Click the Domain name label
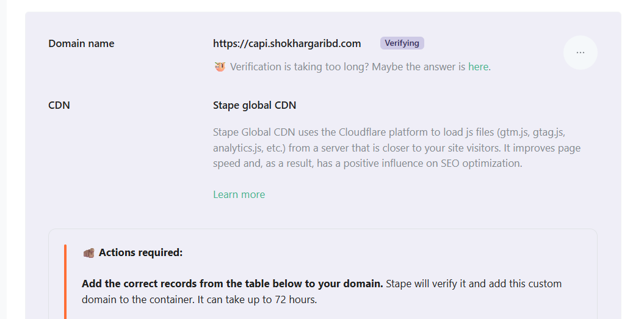 [81, 43]
